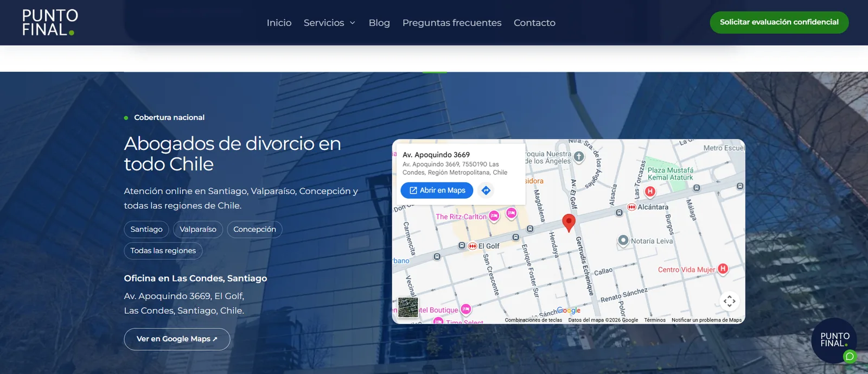Open the map Términos link
Image resolution: width=868 pixels, height=374 pixels.
(x=655, y=320)
